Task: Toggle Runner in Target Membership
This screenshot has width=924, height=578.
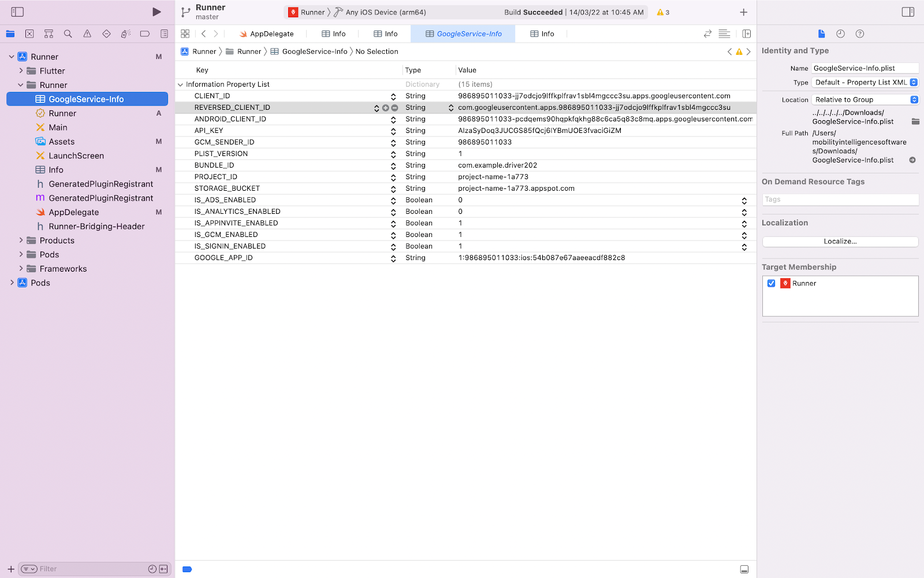Action: tap(772, 283)
